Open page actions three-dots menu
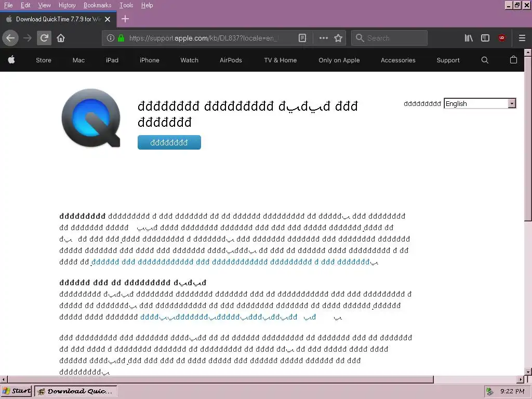Image resolution: width=532 pixels, height=399 pixels. click(x=324, y=38)
